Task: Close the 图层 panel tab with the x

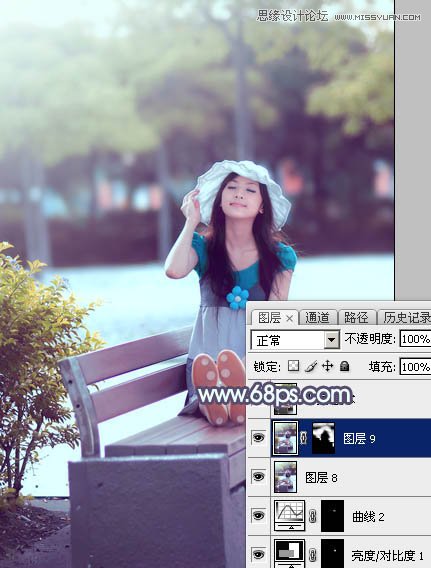Action: pyautogui.click(x=289, y=318)
